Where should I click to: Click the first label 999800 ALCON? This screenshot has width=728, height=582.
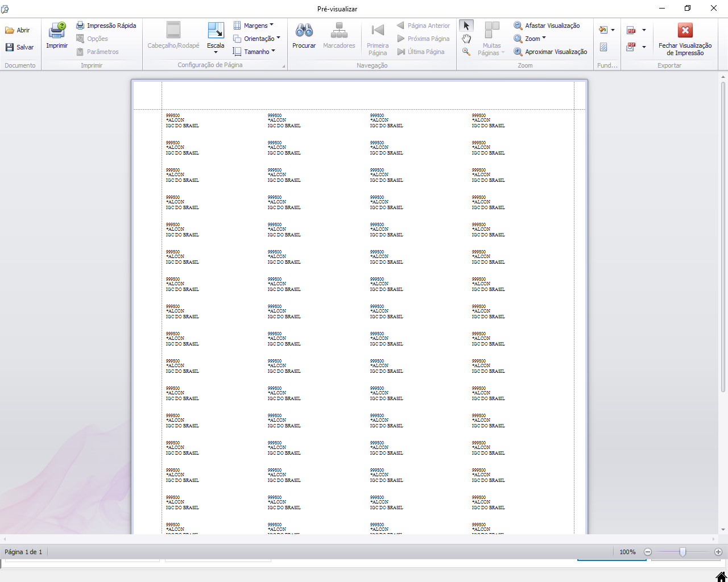182,120
